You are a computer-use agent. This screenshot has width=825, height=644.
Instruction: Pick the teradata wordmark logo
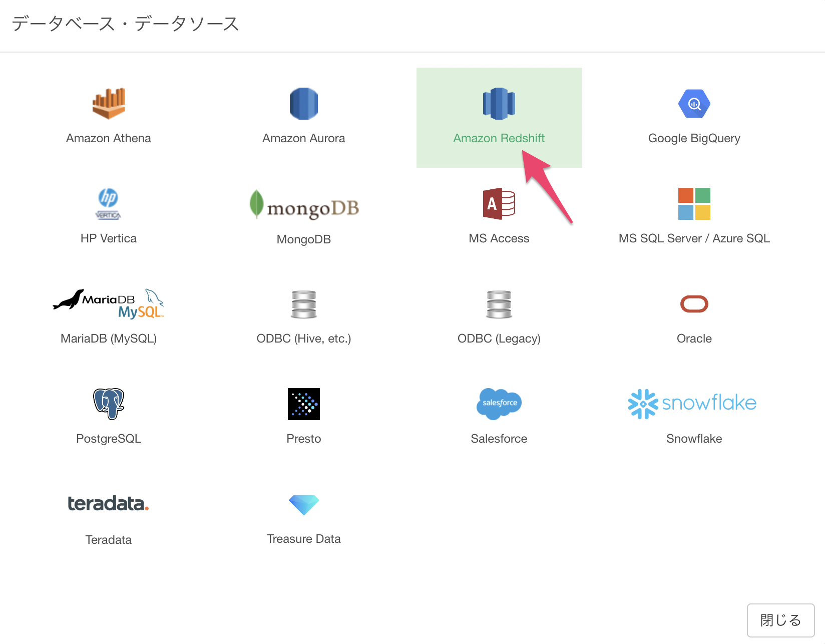click(x=109, y=504)
